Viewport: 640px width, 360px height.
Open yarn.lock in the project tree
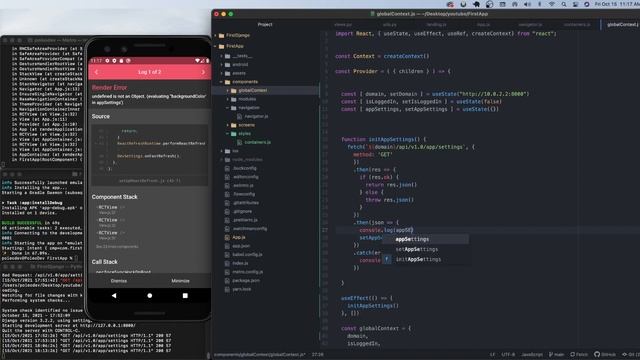point(242,289)
